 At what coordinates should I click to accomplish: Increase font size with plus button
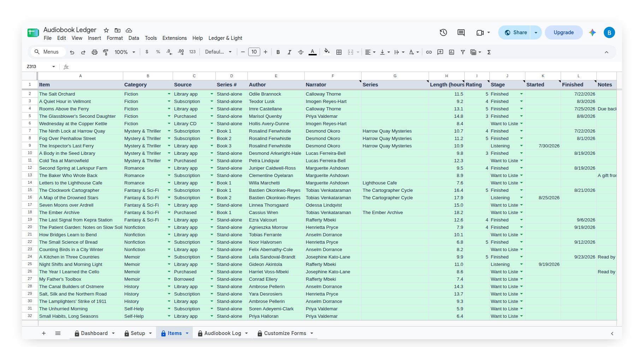[266, 52]
